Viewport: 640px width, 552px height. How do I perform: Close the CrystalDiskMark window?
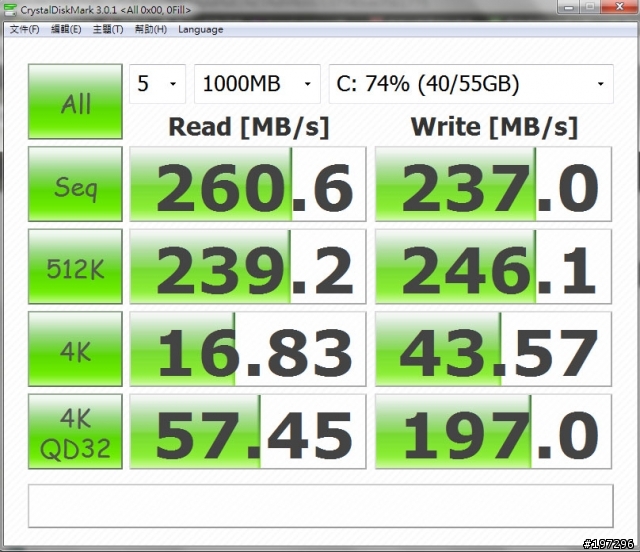point(619,7)
